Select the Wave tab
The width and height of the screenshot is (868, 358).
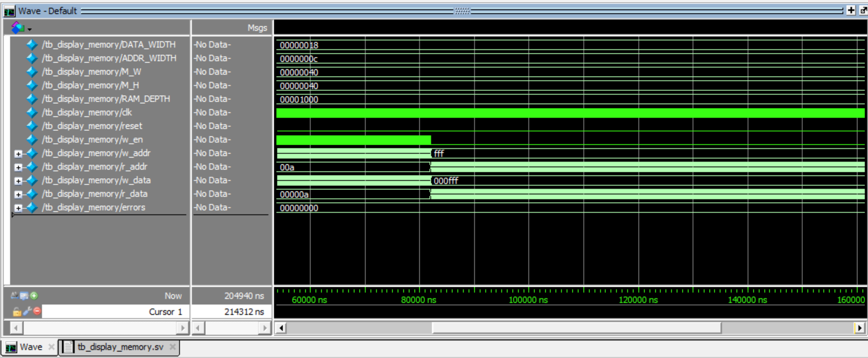coord(30,347)
